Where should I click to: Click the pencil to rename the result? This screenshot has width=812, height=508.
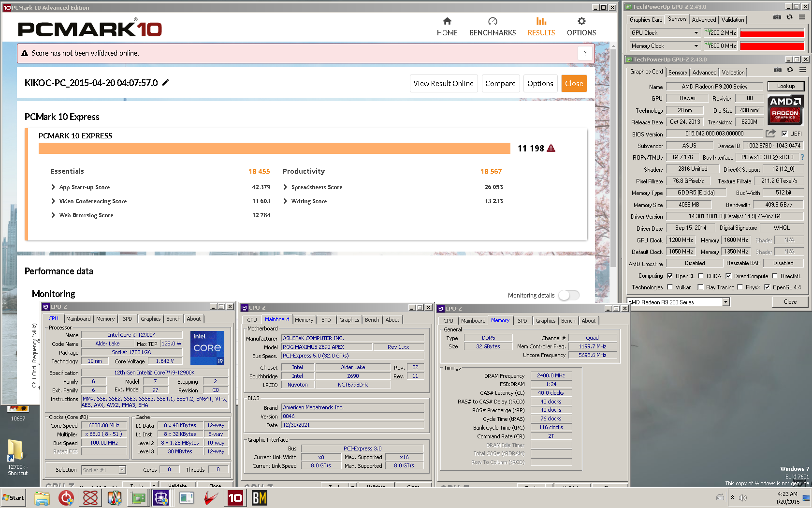tap(165, 82)
